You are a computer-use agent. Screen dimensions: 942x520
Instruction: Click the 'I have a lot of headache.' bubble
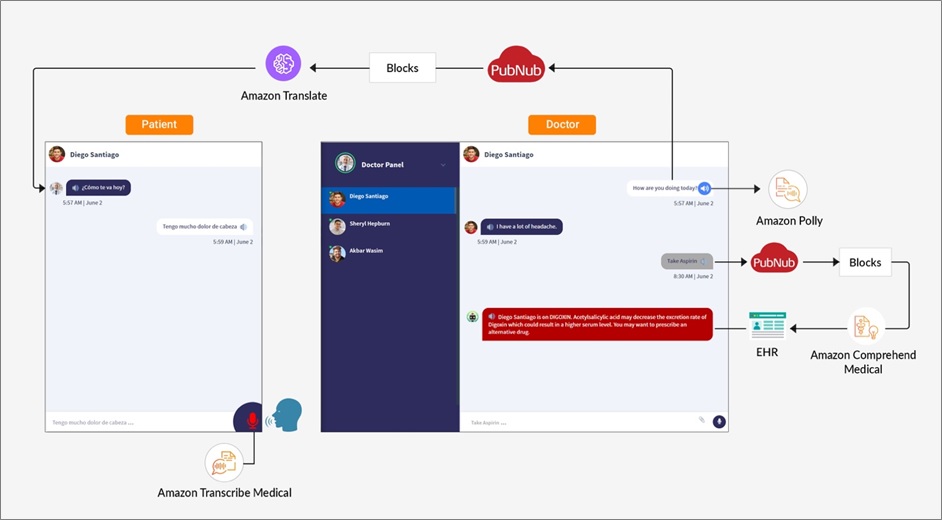pyautogui.click(x=521, y=226)
